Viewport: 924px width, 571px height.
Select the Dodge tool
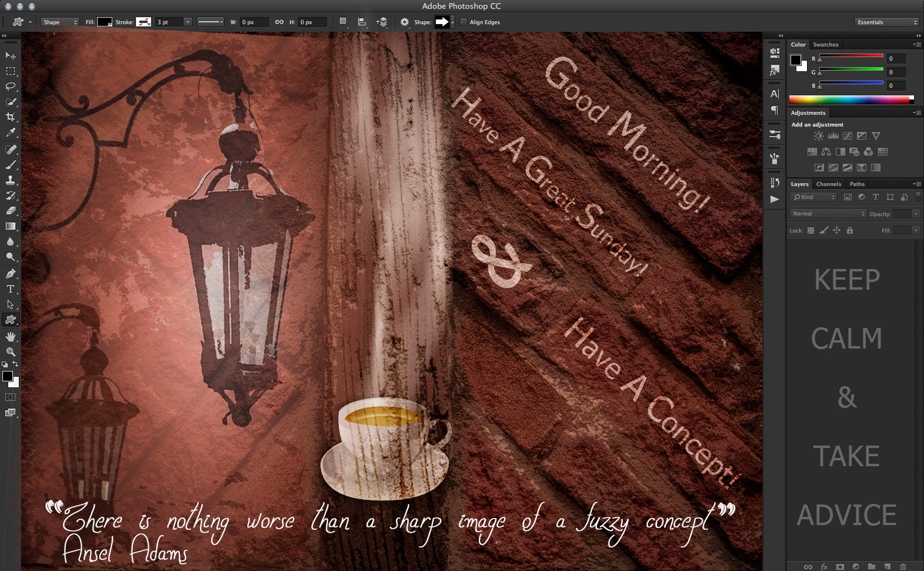point(10,257)
